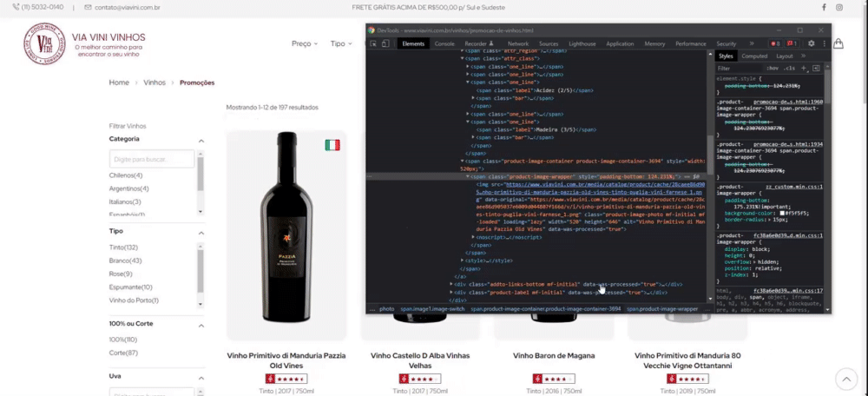Show more Styles pane tabs chevron
Image resolution: width=868 pixels, height=396 pixels.
(803, 56)
